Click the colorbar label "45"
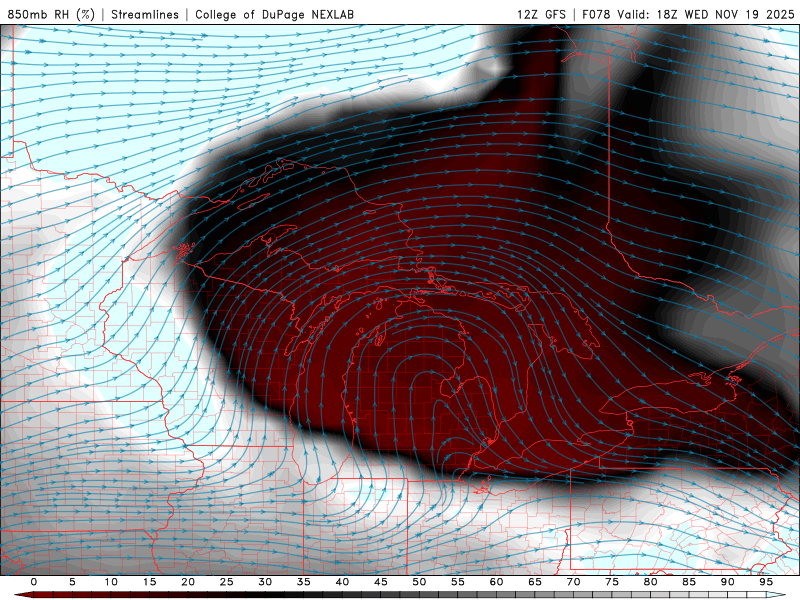Image resolution: width=800 pixels, height=600 pixels. 381,582
